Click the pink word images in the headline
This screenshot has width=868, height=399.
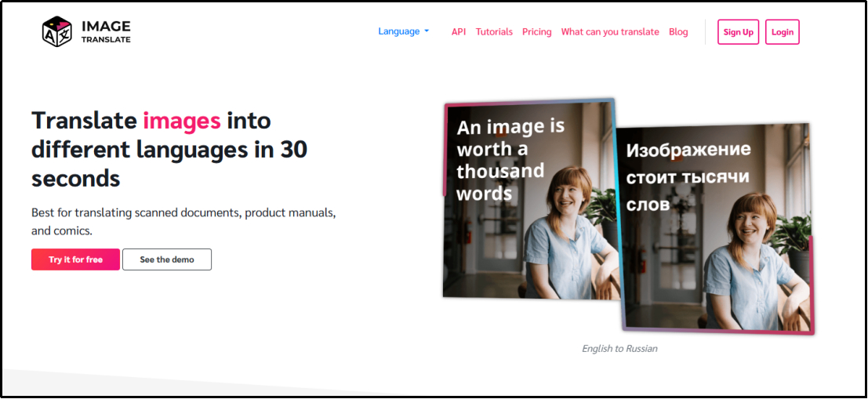[181, 121]
